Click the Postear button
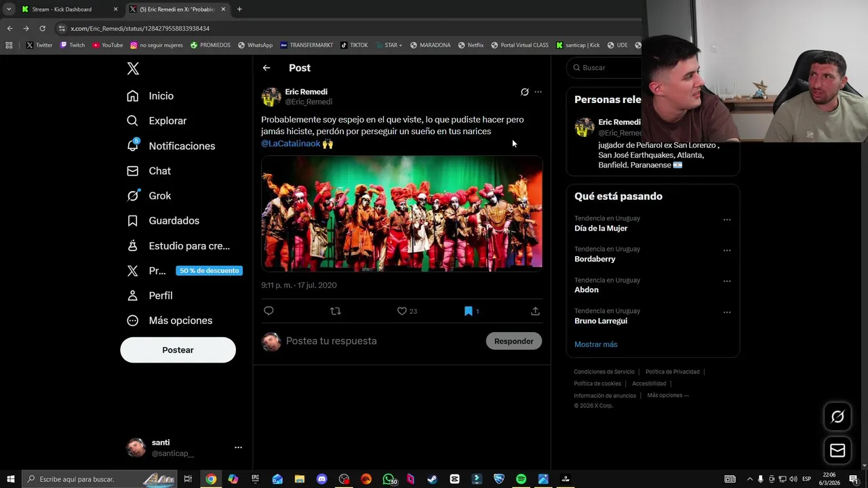Image resolution: width=868 pixels, height=488 pixels. (178, 350)
